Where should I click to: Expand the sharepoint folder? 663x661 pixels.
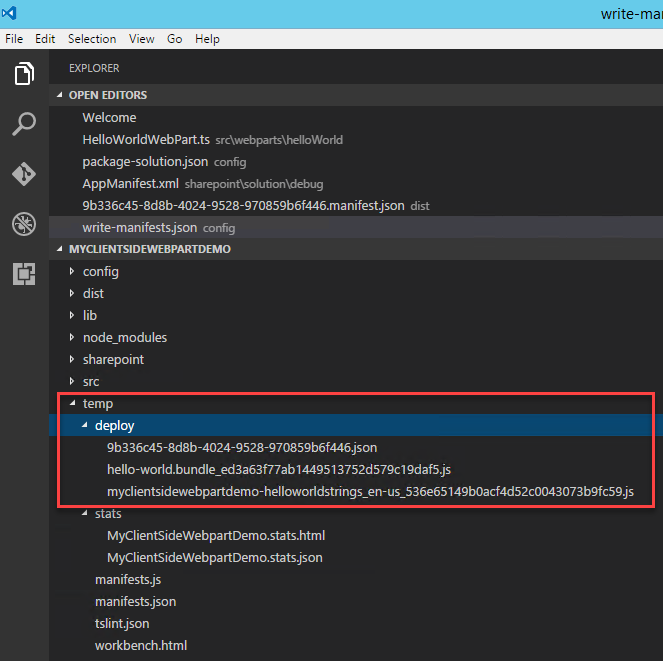(72, 359)
